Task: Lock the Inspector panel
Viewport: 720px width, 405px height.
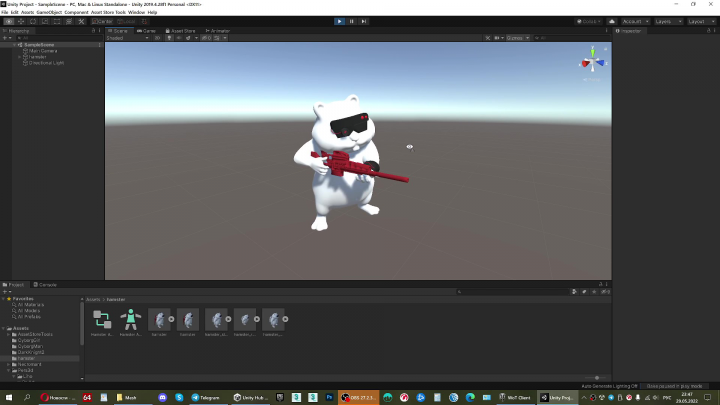Action: (709, 31)
